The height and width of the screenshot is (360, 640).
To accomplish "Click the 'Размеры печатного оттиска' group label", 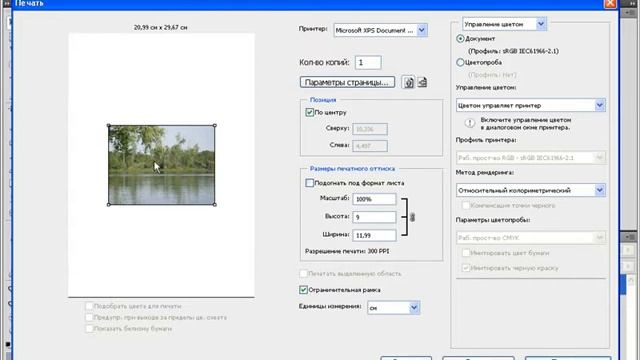I will (352, 169).
